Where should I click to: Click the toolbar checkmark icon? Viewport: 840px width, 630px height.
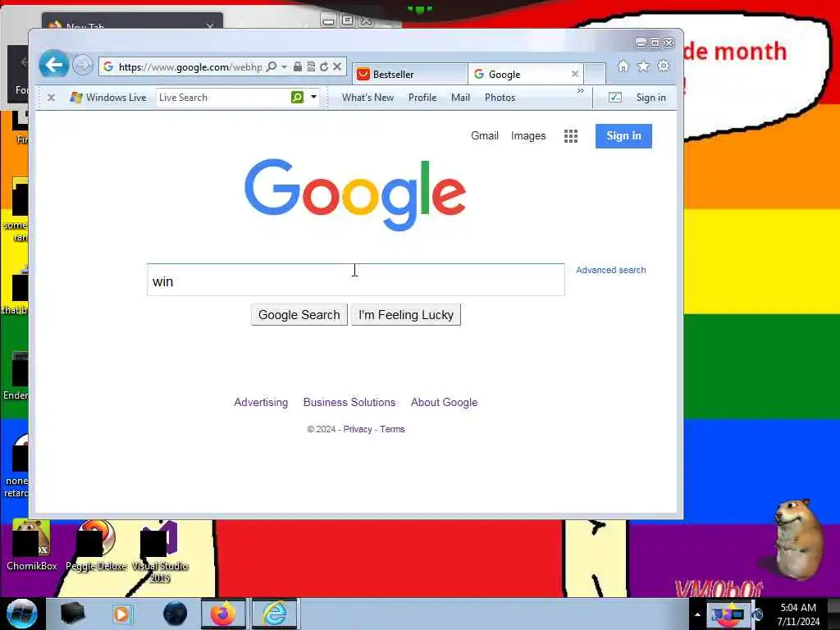pos(615,97)
